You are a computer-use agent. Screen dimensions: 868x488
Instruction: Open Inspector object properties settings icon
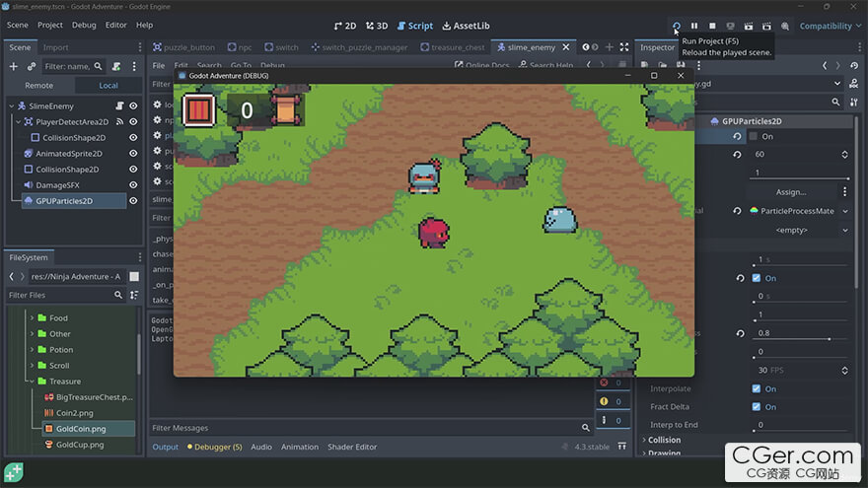point(854,102)
